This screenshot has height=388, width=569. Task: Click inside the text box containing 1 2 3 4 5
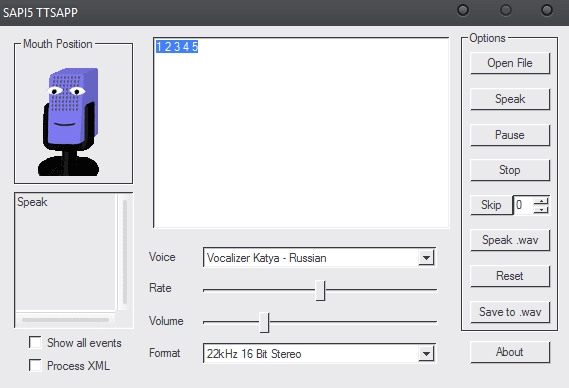click(x=301, y=133)
